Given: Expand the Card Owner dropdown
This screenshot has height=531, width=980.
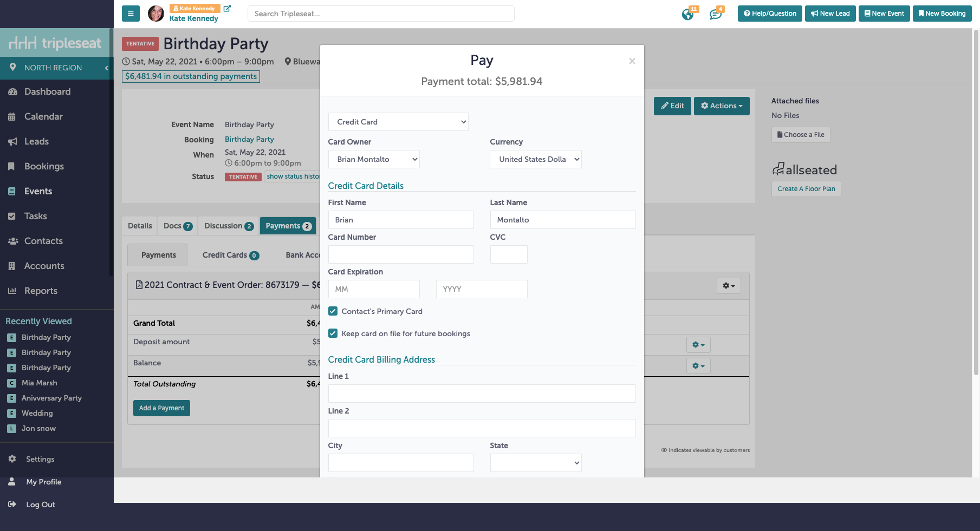Looking at the screenshot, I should click(x=374, y=159).
